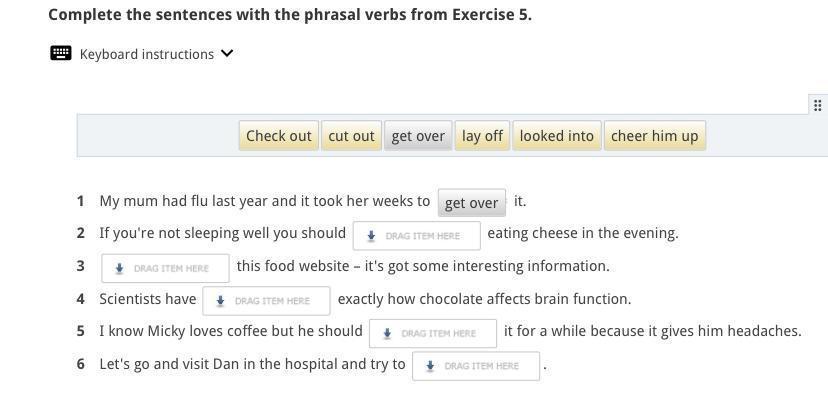Viewport: 828px width, 402px height.
Task: Select the 'Check out' word tile
Action: 279,136
